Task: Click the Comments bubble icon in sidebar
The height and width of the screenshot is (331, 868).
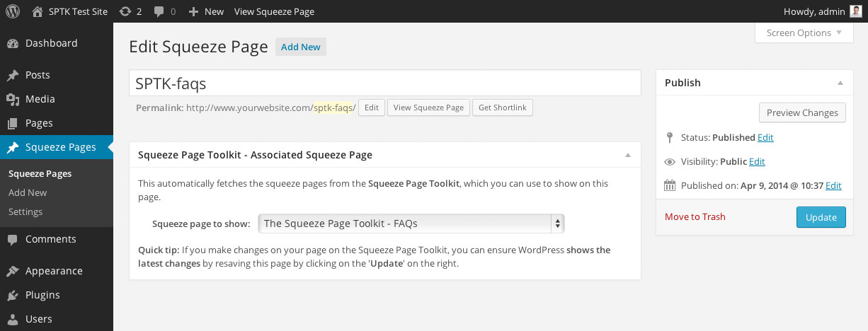Action: tap(13, 239)
